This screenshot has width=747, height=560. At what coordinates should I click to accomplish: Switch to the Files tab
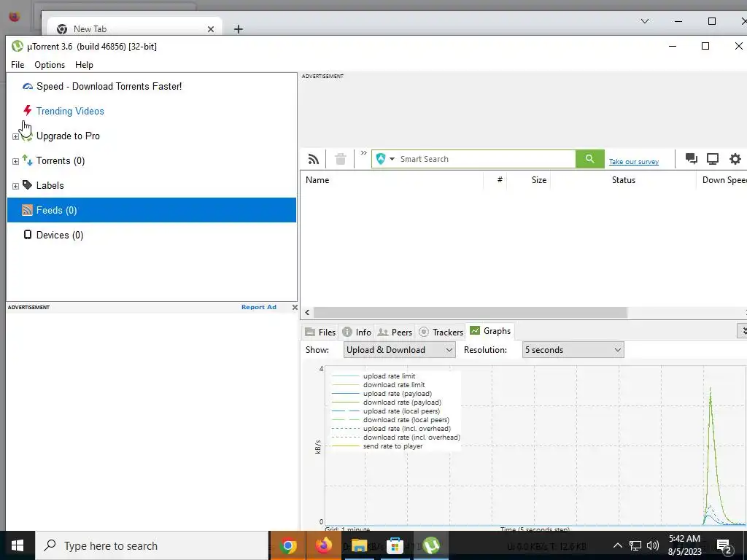[x=321, y=332]
